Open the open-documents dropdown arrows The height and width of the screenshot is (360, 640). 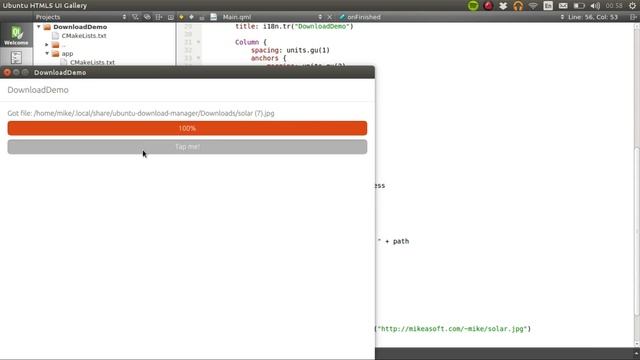coord(320,17)
